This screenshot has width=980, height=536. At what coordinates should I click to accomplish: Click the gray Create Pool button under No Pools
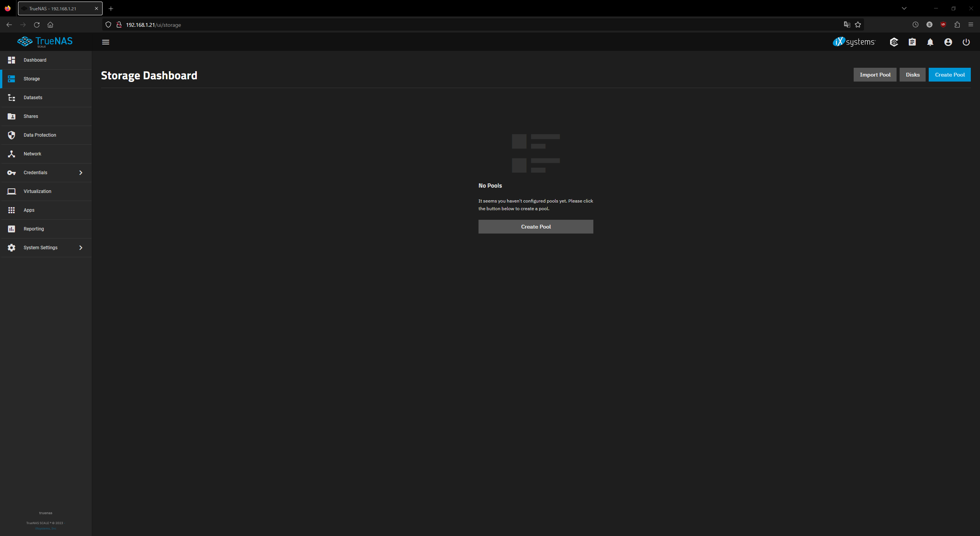[536, 227]
